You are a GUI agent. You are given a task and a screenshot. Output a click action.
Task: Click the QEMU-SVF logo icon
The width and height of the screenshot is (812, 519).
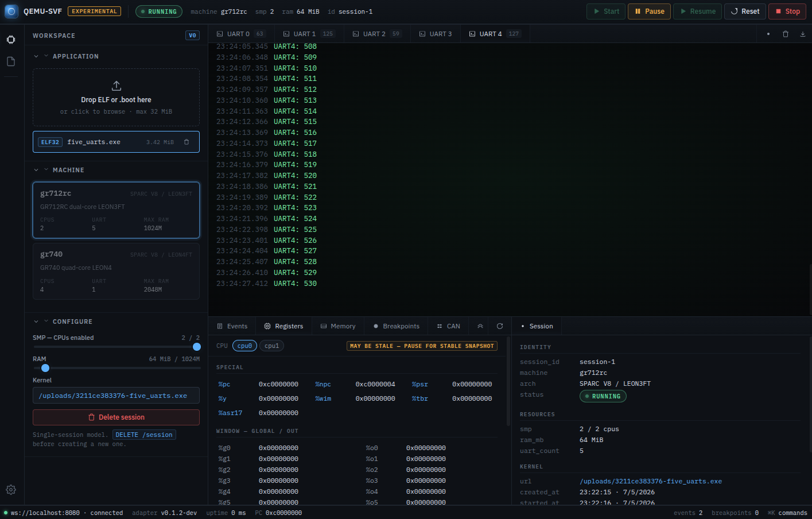click(11, 11)
